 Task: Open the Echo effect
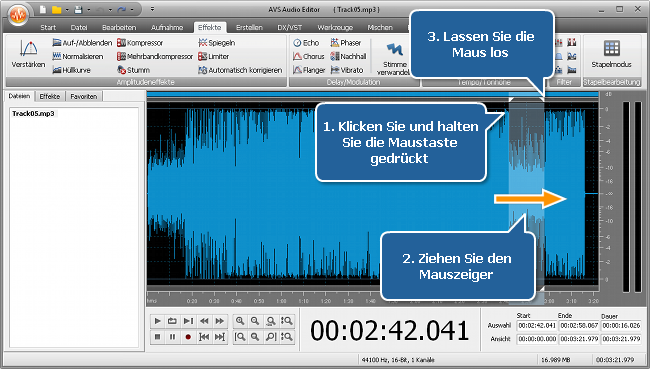(306, 43)
